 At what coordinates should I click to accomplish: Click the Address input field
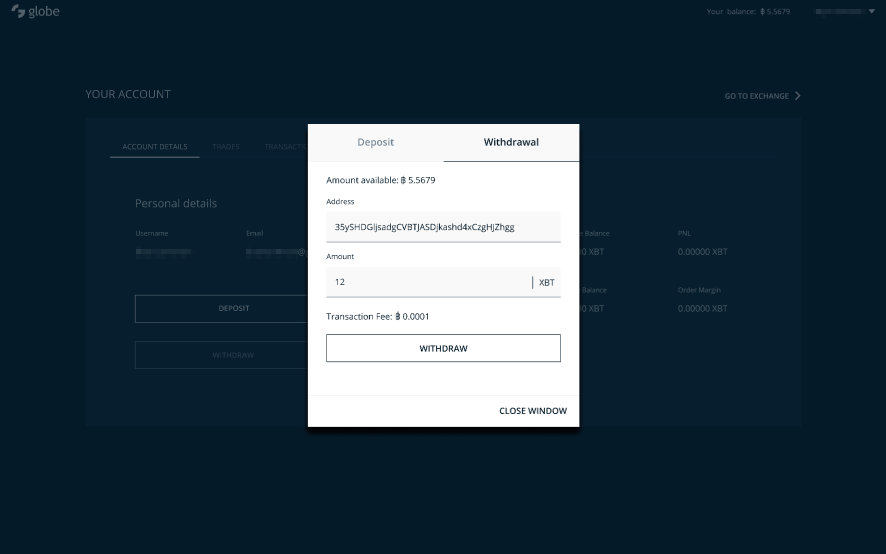click(x=443, y=227)
